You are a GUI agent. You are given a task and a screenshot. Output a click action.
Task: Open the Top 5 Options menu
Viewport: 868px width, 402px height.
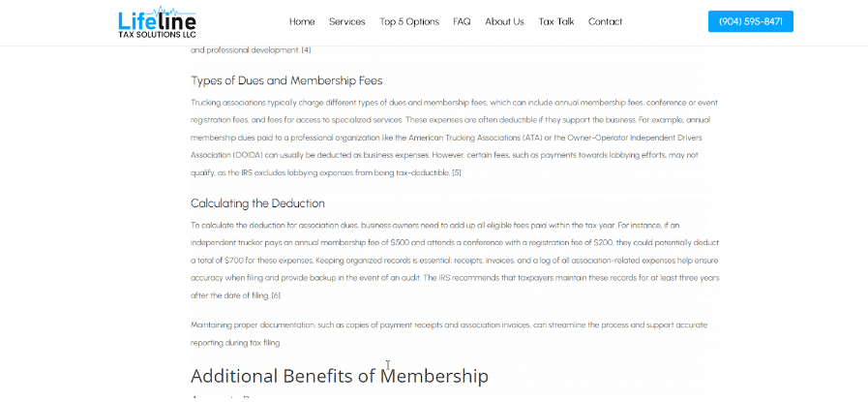(409, 21)
